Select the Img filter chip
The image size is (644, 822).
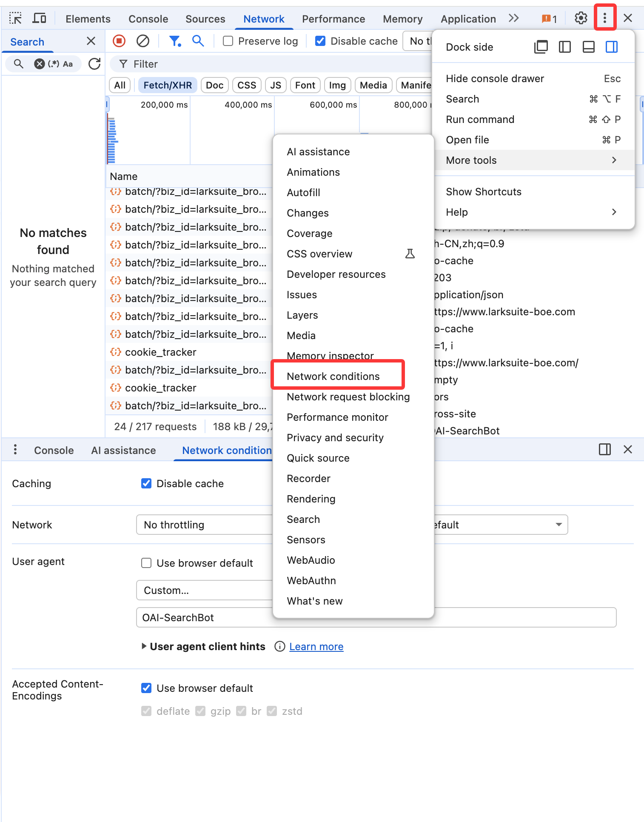pyautogui.click(x=337, y=85)
